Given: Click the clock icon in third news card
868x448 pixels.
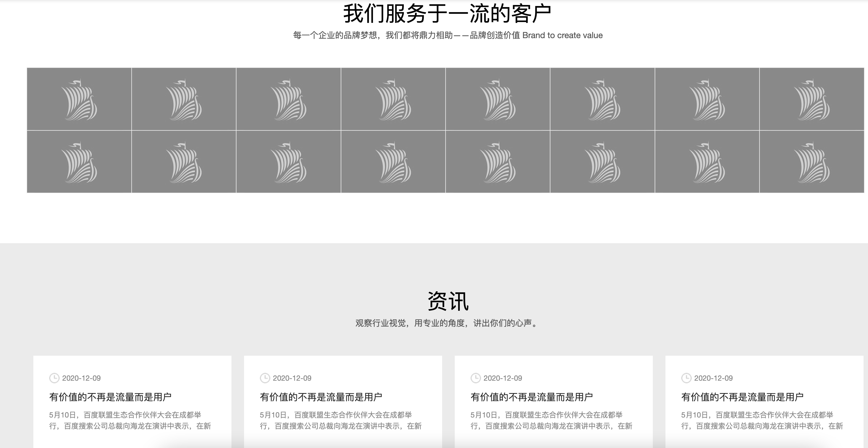Looking at the screenshot, I should click(476, 378).
